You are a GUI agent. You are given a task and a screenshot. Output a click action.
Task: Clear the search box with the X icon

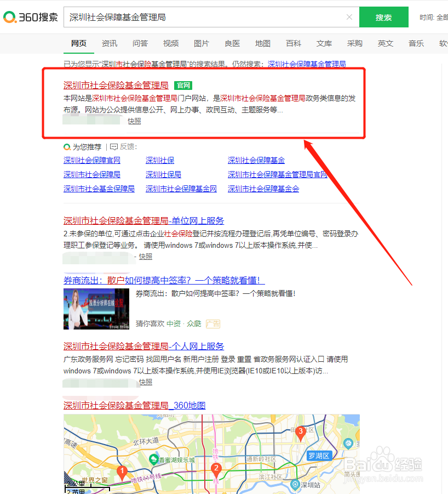click(349, 17)
